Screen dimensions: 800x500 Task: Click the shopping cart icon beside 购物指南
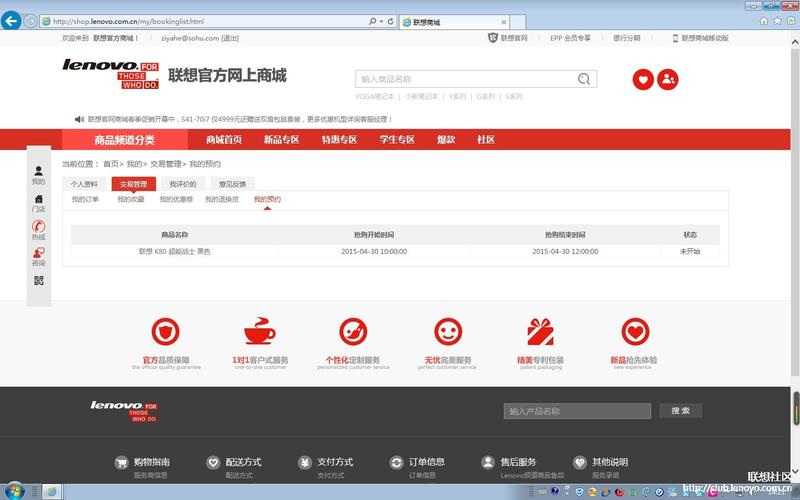pyautogui.click(x=121, y=463)
